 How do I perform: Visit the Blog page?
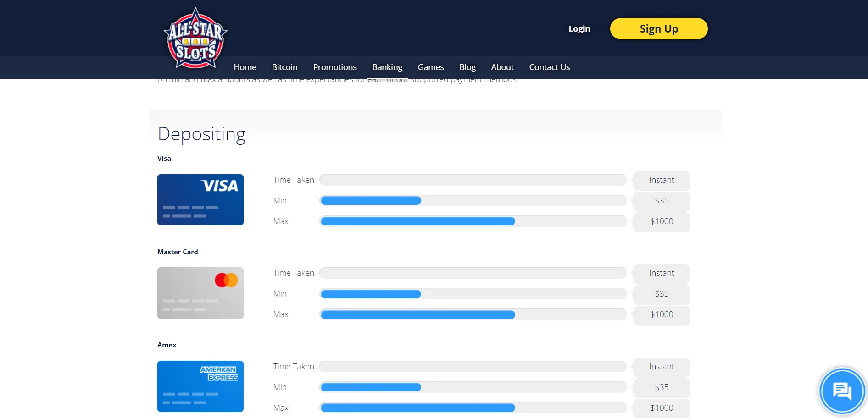(467, 67)
